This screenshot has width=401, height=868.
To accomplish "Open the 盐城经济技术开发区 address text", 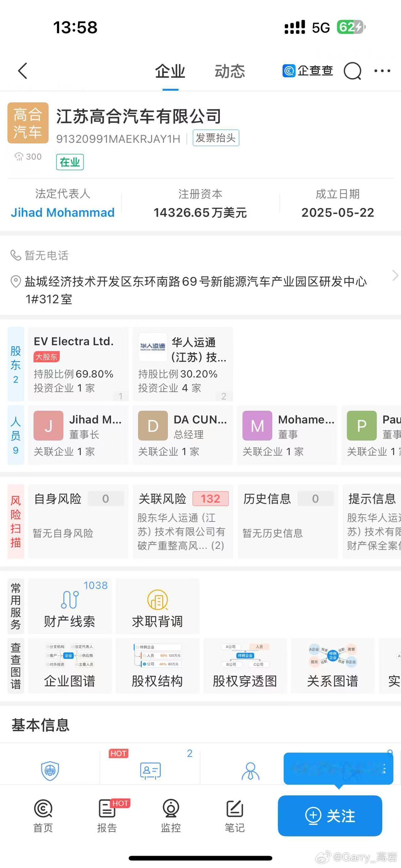I will point(195,290).
